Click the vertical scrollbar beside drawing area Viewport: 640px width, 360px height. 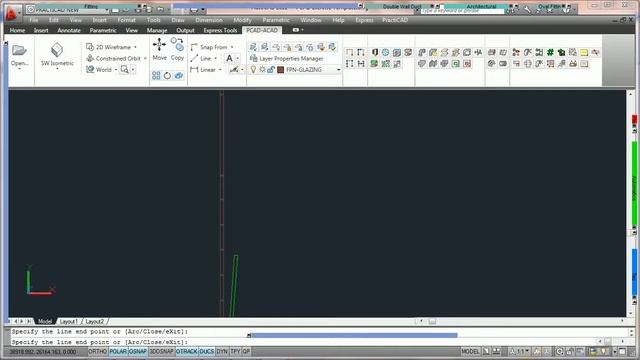(631, 203)
